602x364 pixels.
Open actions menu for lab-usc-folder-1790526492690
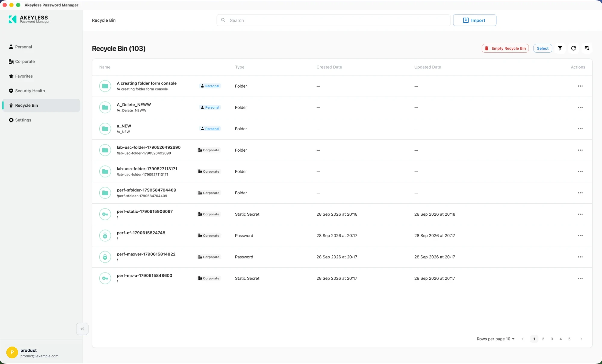580,150
